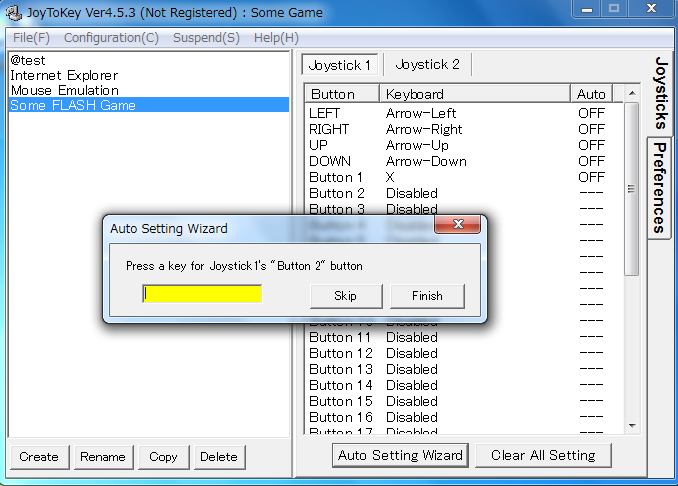Close the Auto Setting Wizard dialog
The height and width of the screenshot is (486, 678).
[457, 224]
